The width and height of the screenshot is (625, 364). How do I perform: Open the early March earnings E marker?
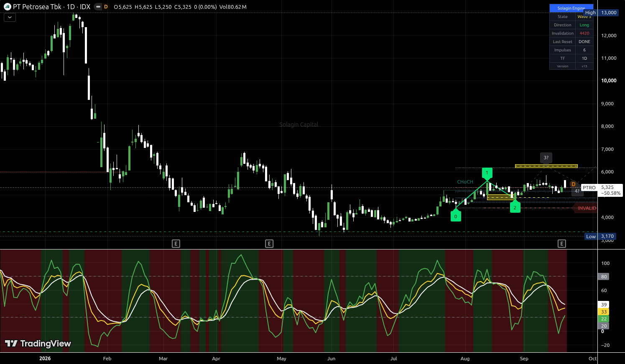click(x=176, y=244)
